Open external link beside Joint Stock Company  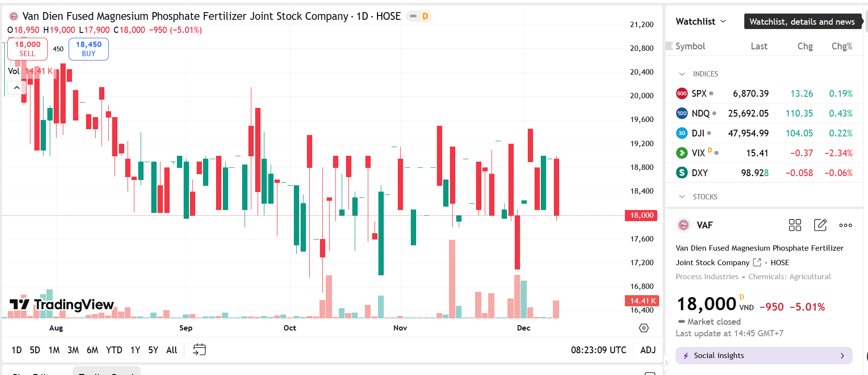(x=757, y=262)
